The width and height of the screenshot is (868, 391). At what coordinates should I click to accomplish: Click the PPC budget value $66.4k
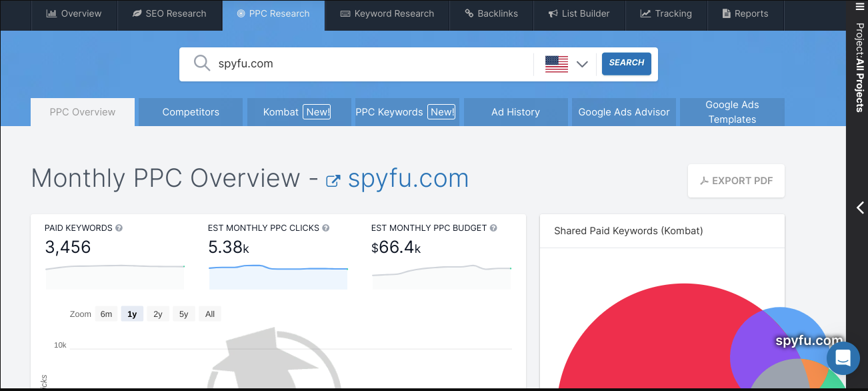(396, 248)
